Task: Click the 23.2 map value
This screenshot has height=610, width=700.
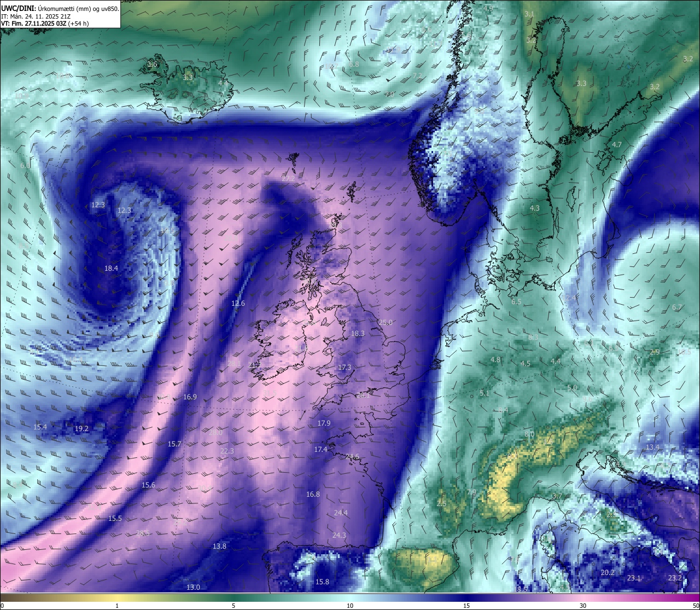Action: tap(675, 578)
